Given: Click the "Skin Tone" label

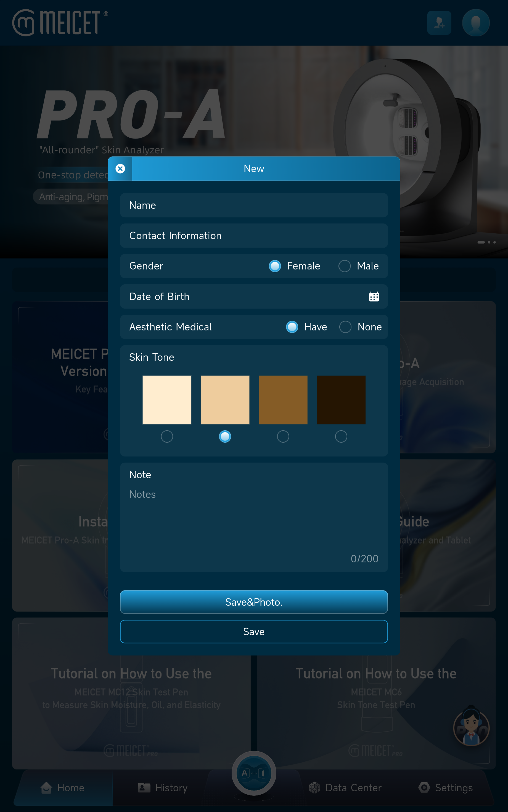Looking at the screenshot, I should (152, 357).
